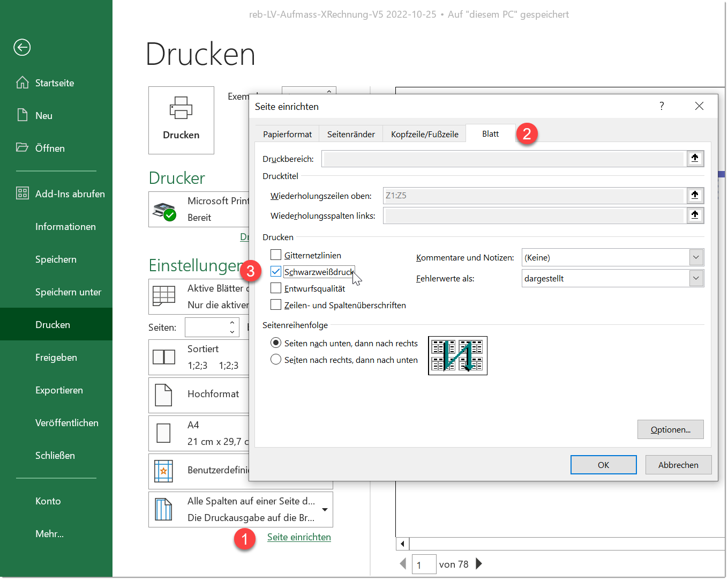This screenshot has width=728, height=580.
Task: Select Seiten nach rechts, dann nach unten
Action: point(276,360)
